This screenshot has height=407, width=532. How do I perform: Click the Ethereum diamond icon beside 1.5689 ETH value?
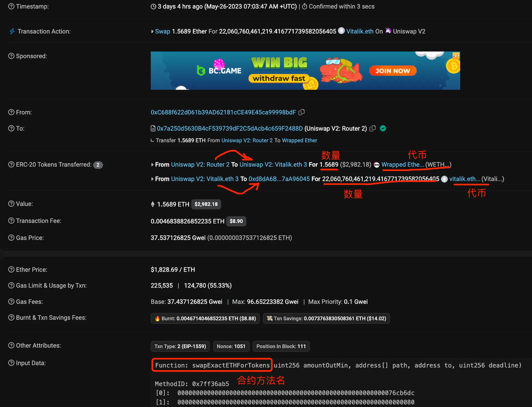pyautogui.click(x=153, y=204)
